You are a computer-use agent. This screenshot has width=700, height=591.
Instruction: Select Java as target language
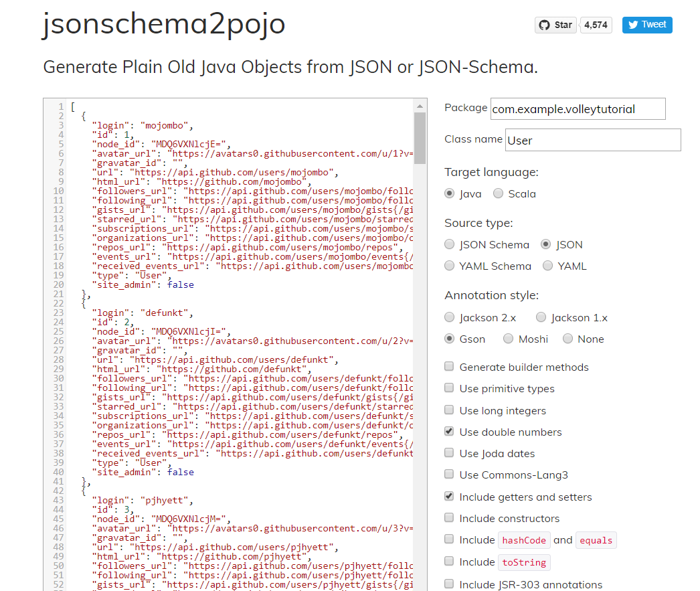pos(450,193)
